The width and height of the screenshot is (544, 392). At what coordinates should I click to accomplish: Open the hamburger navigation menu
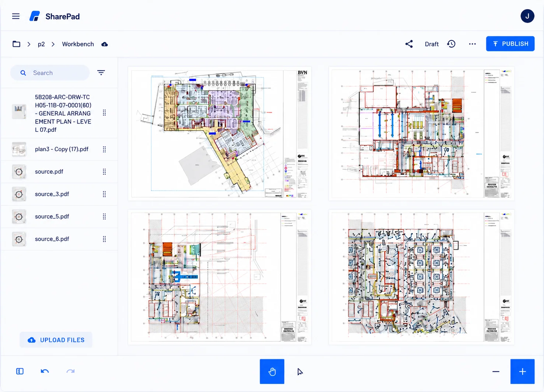point(16,16)
